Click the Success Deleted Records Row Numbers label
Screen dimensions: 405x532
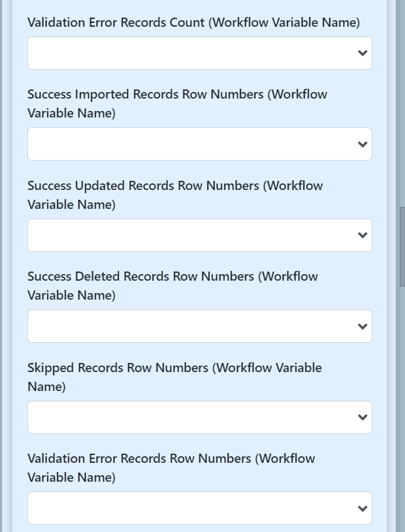pos(172,286)
